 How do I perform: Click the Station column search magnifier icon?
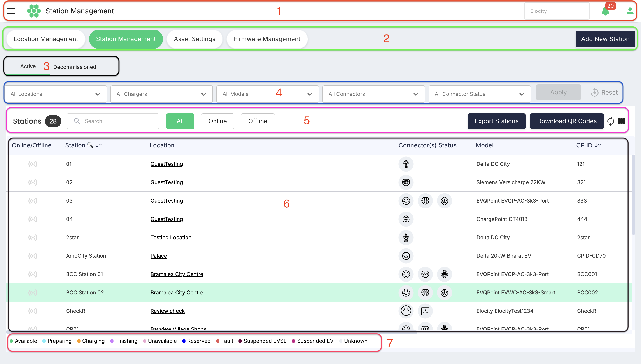tap(90, 145)
